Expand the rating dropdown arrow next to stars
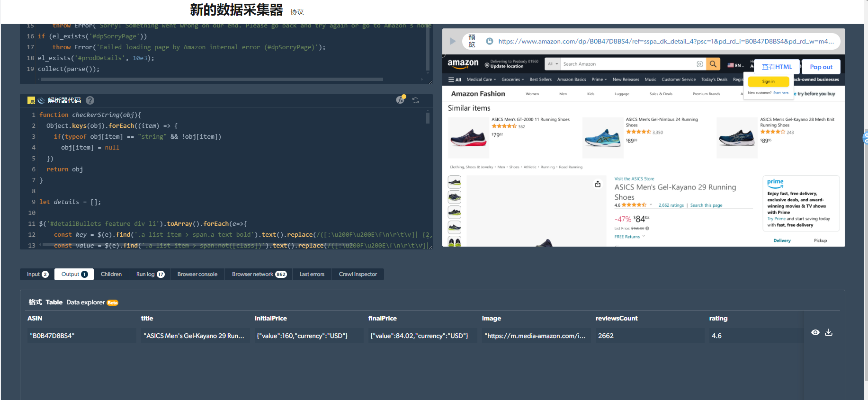868x400 pixels. coord(651,205)
